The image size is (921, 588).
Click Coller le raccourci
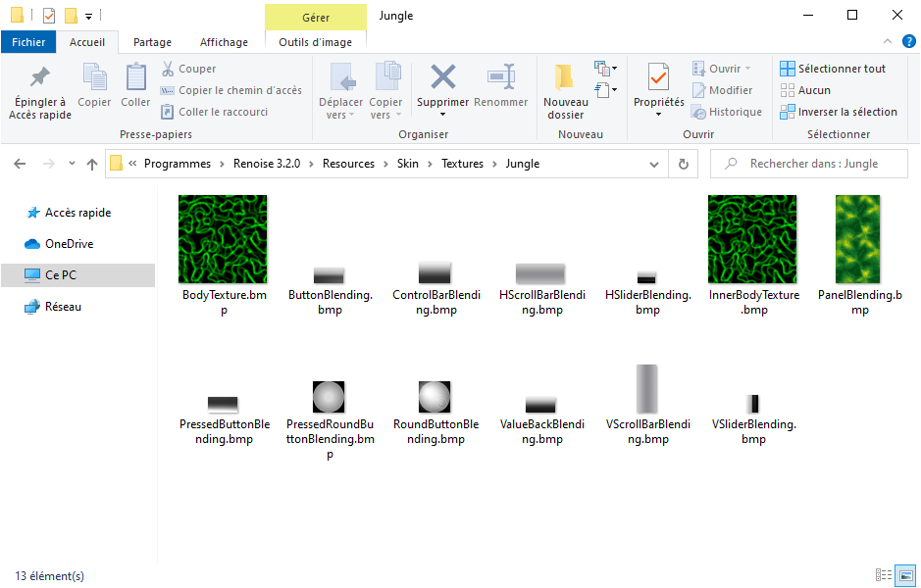coord(215,112)
